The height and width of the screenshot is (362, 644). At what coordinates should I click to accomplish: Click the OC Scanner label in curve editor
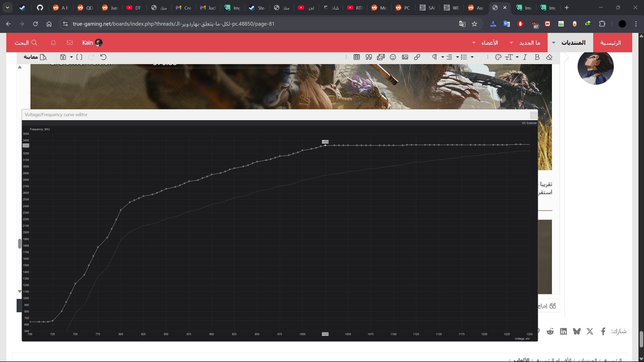click(529, 123)
